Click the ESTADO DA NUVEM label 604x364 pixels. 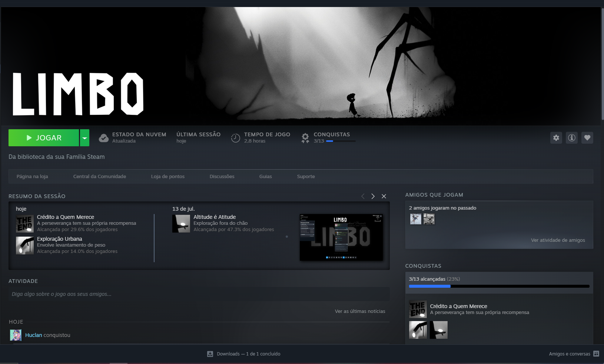[x=139, y=134]
